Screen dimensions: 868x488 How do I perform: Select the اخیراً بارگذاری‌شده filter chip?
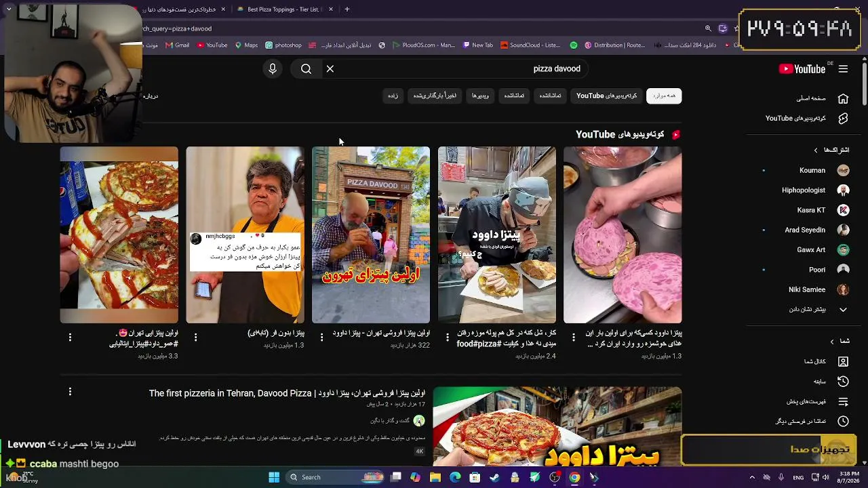click(435, 96)
